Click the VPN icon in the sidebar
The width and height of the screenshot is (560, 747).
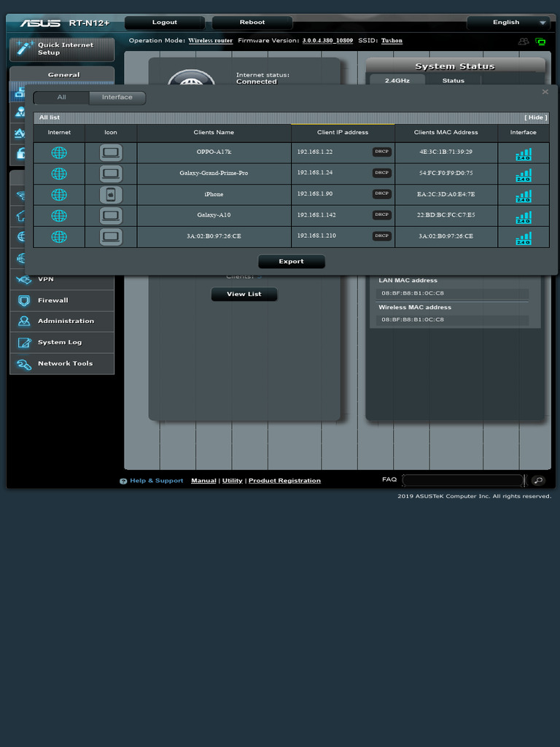pyautogui.click(x=24, y=279)
